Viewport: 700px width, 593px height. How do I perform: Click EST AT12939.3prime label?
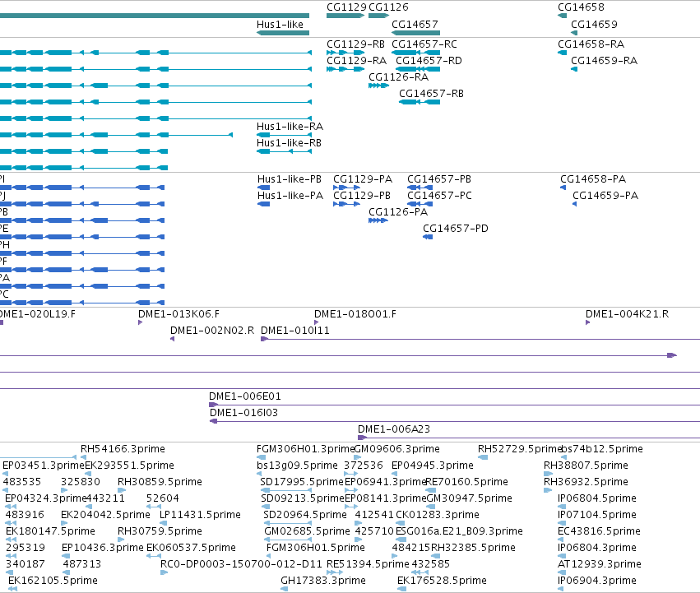(600, 564)
